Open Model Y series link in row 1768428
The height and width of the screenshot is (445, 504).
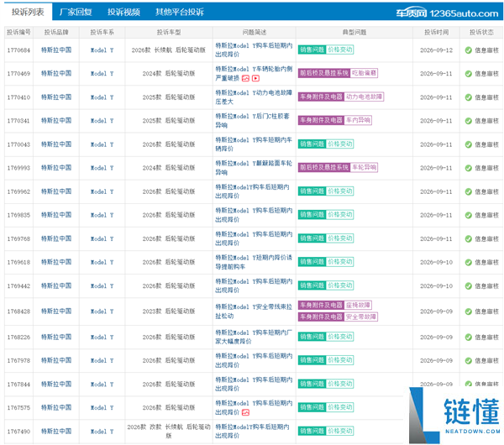(102, 311)
